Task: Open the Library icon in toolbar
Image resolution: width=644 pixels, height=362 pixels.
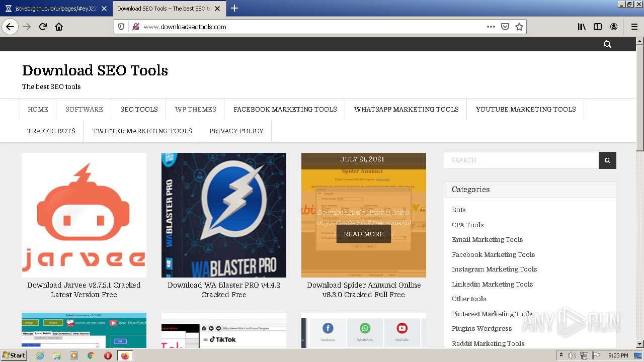Action: (x=582, y=27)
